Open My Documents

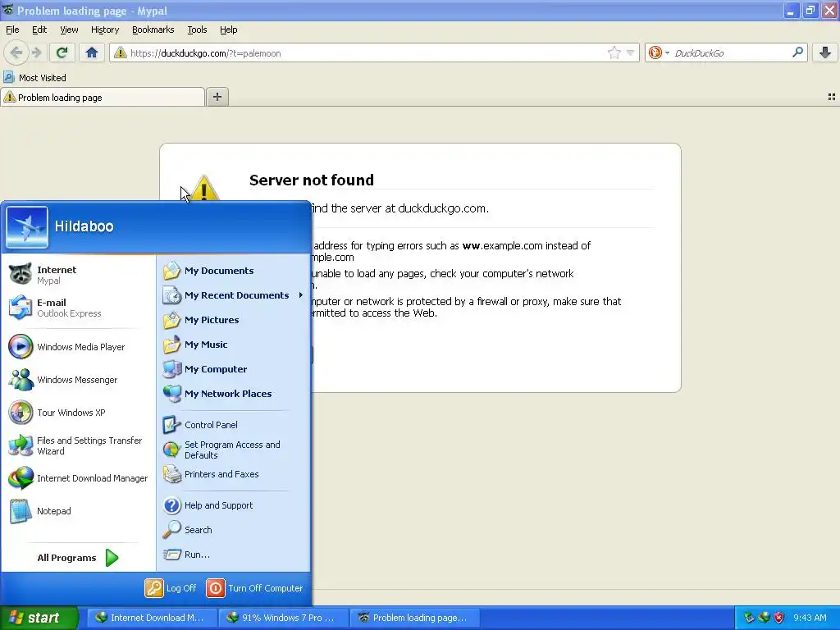point(234,271)
